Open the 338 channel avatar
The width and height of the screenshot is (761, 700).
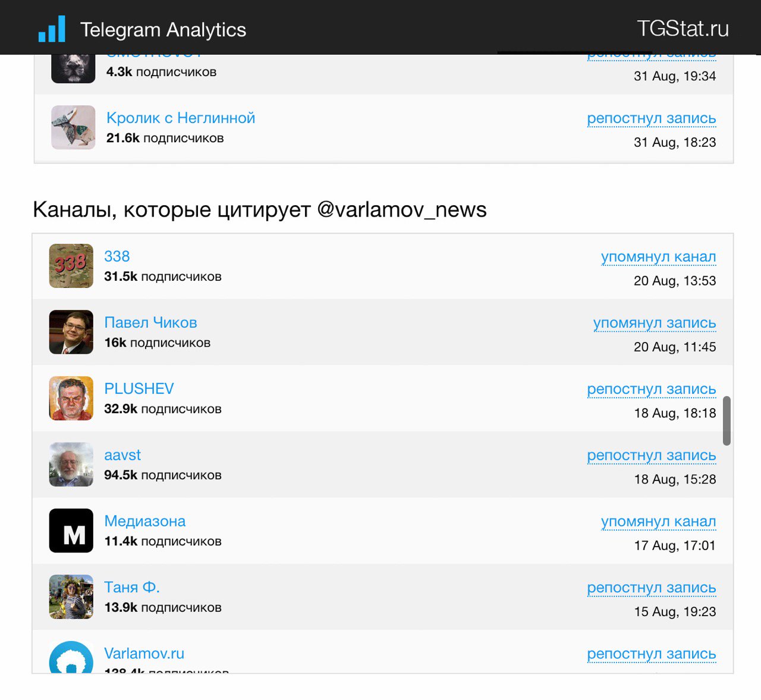click(x=71, y=266)
